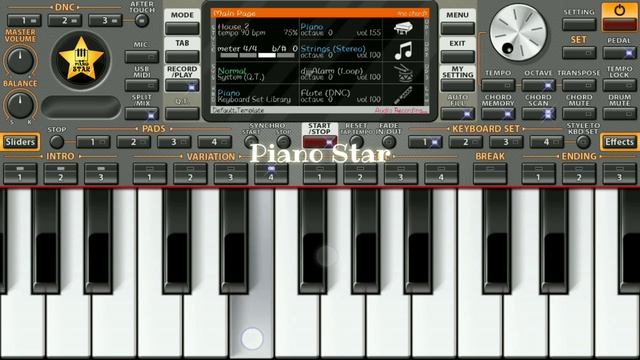Toggle the Octave button
The image size is (640, 360).
tap(538, 85)
